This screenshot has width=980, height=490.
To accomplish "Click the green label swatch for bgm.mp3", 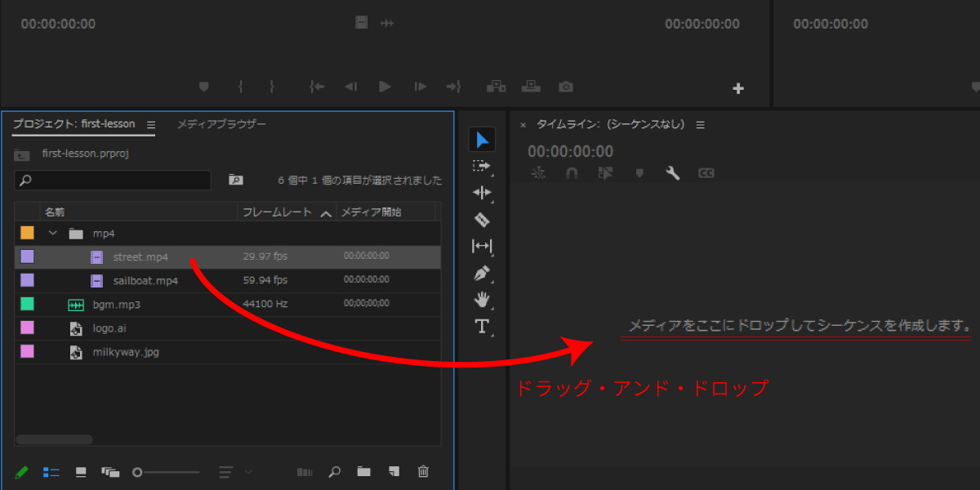I will click(27, 304).
